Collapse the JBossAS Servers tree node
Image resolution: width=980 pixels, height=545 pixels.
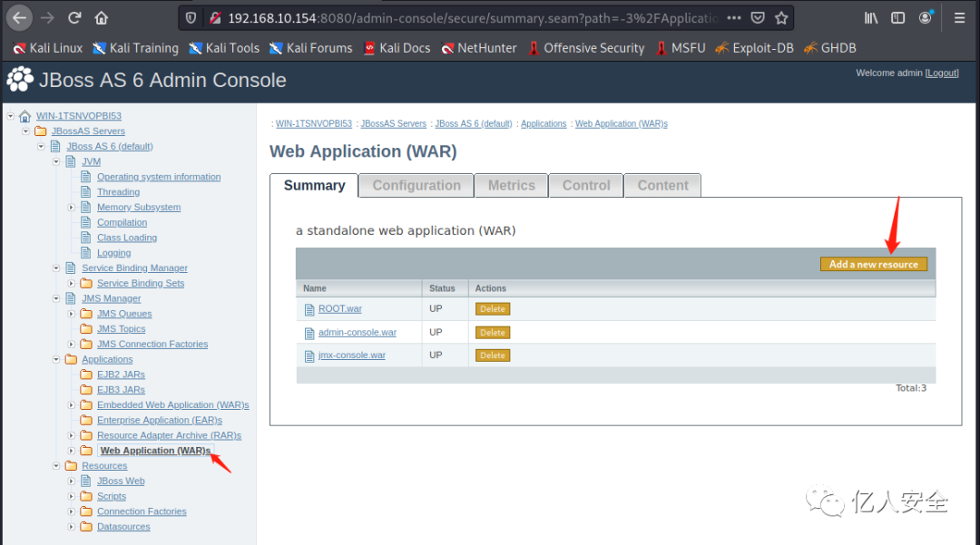click(25, 131)
